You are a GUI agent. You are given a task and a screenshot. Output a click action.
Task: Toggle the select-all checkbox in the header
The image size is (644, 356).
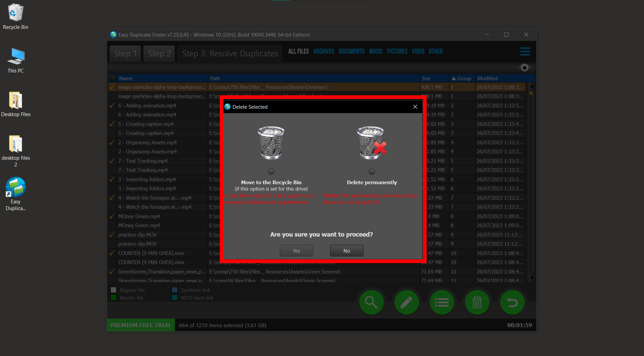point(113,78)
